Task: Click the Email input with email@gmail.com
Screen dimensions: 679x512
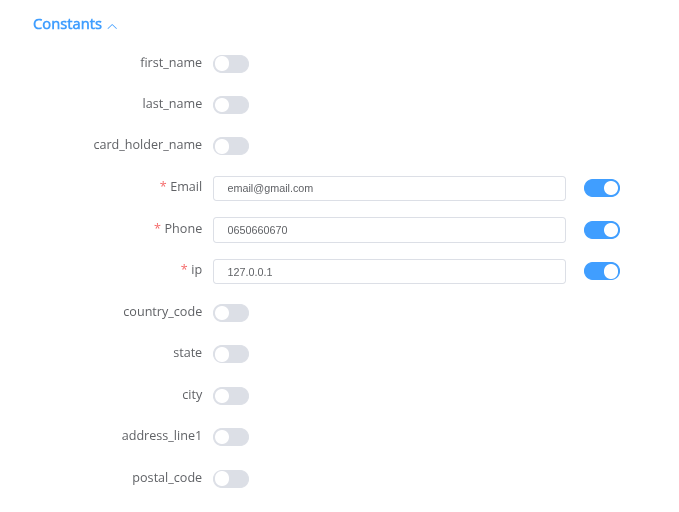Action: 389,188
